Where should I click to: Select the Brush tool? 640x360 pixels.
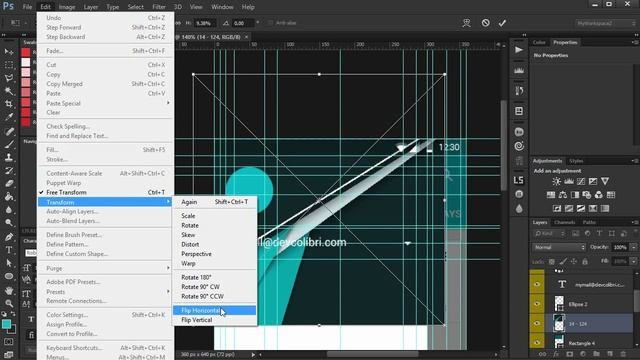point(9,144)
